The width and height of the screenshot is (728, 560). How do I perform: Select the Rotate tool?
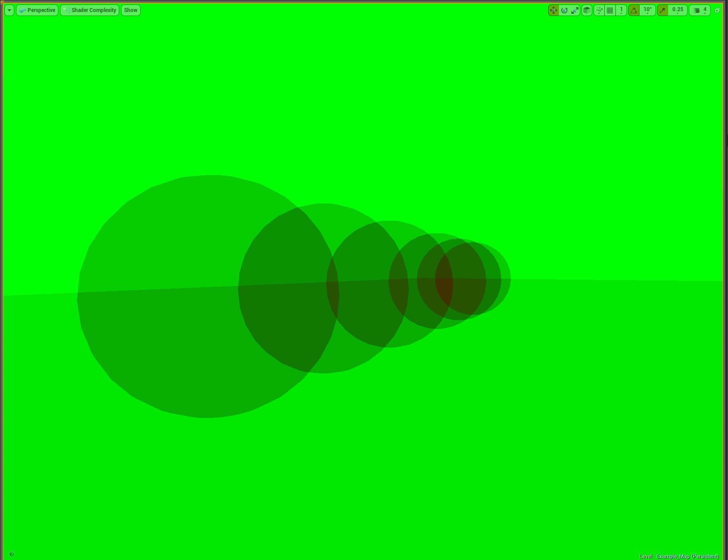[564, 10]
